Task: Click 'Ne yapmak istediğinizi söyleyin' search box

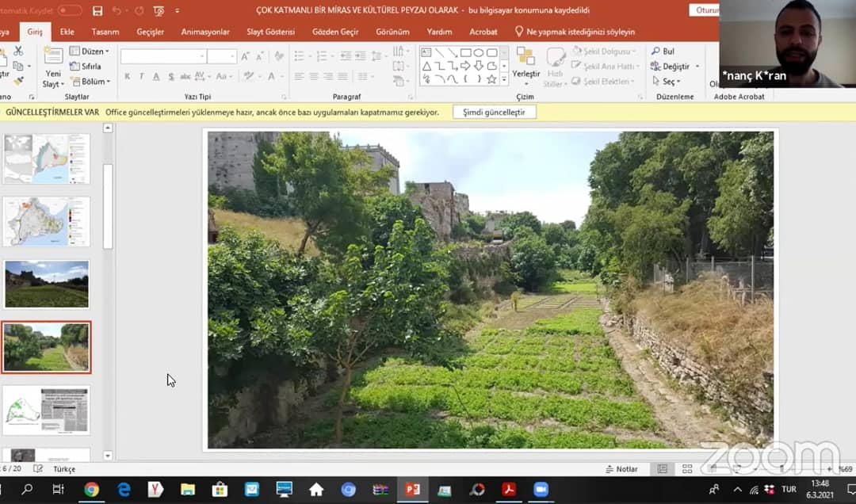Action: click(x=575, y=32)
